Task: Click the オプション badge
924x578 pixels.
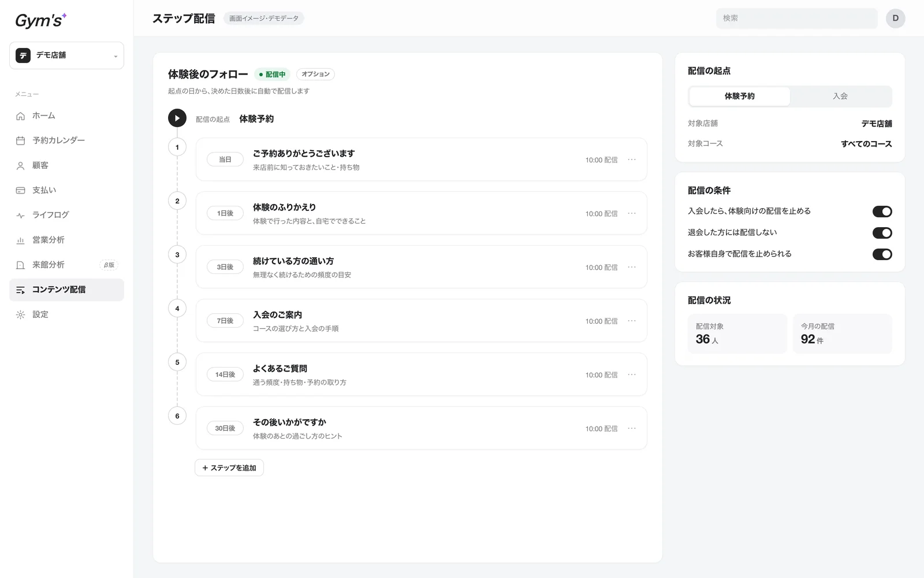Action: (315, 74)
